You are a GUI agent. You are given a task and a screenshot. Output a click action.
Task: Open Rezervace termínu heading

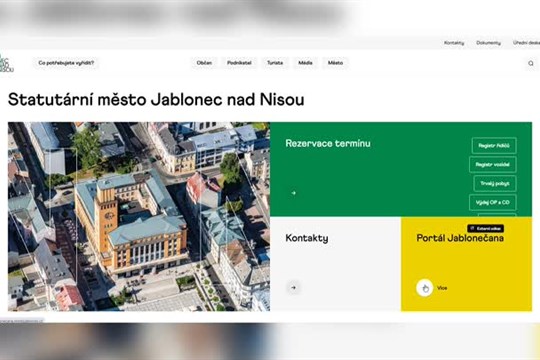328,143
